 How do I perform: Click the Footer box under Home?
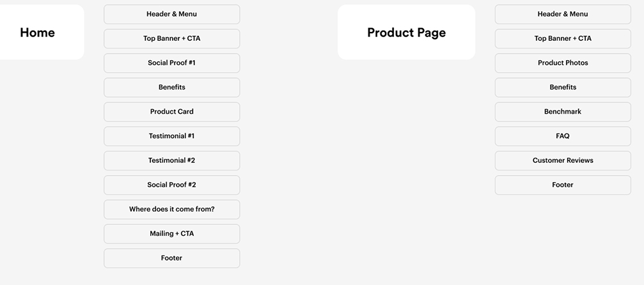coord(171,258)
